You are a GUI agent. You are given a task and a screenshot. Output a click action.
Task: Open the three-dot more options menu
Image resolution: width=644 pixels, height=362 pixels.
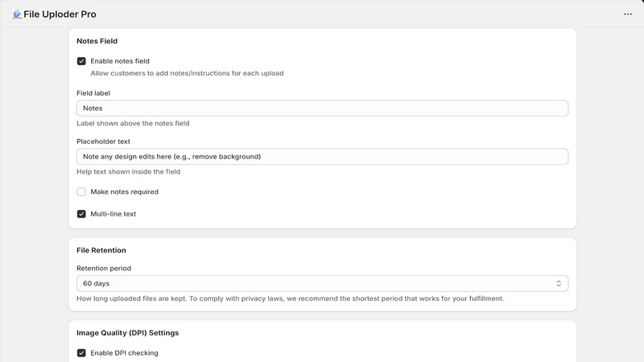628,14
